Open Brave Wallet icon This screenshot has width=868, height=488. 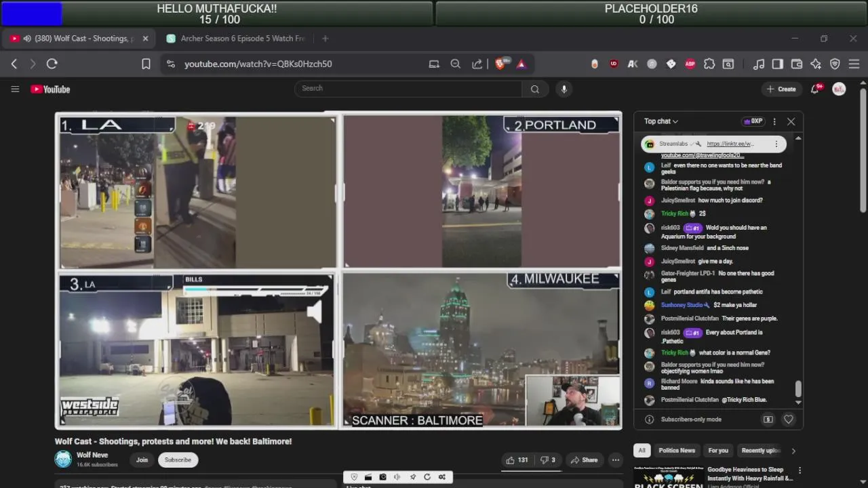pos(797,64)
